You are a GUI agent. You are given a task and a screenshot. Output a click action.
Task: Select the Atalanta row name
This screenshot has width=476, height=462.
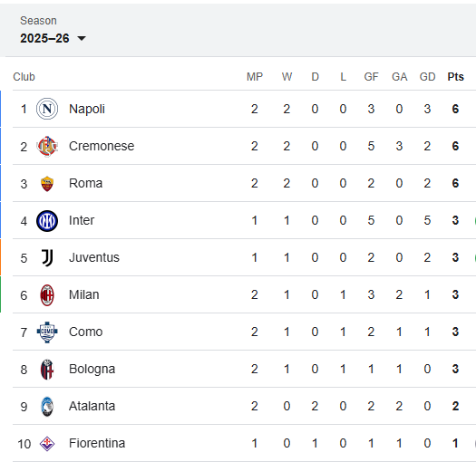(92, 406)
